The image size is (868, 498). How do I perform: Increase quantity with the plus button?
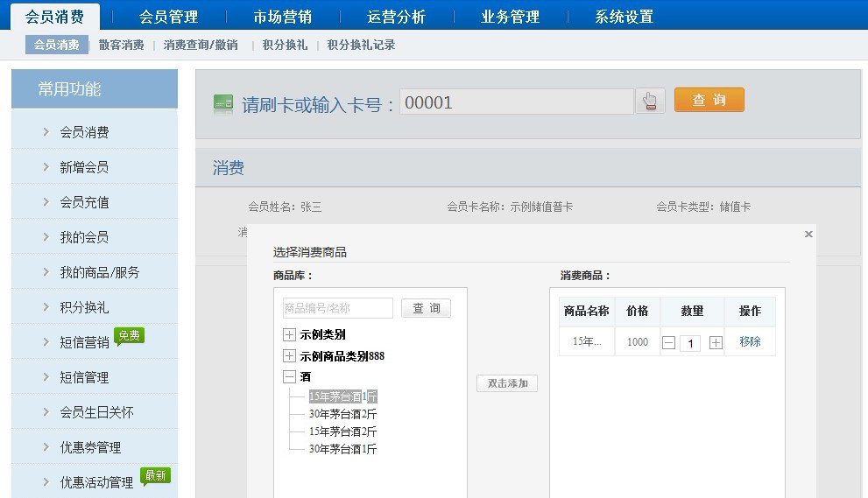click(716, 342)
